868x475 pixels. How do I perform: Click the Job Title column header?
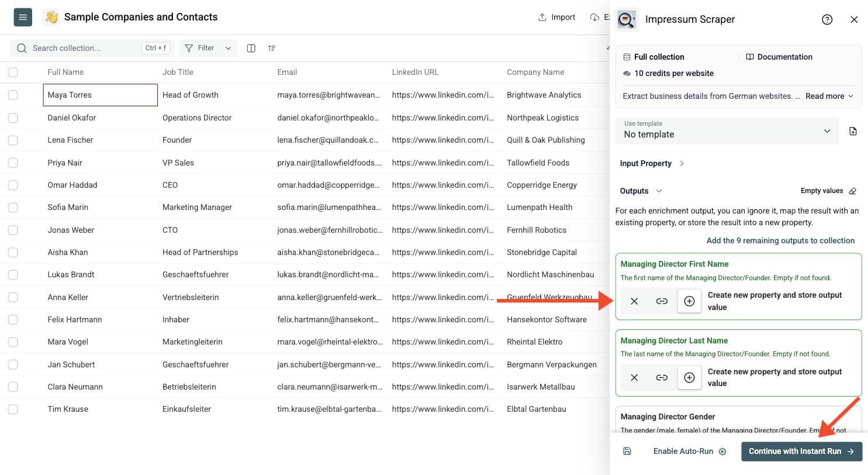178,72
